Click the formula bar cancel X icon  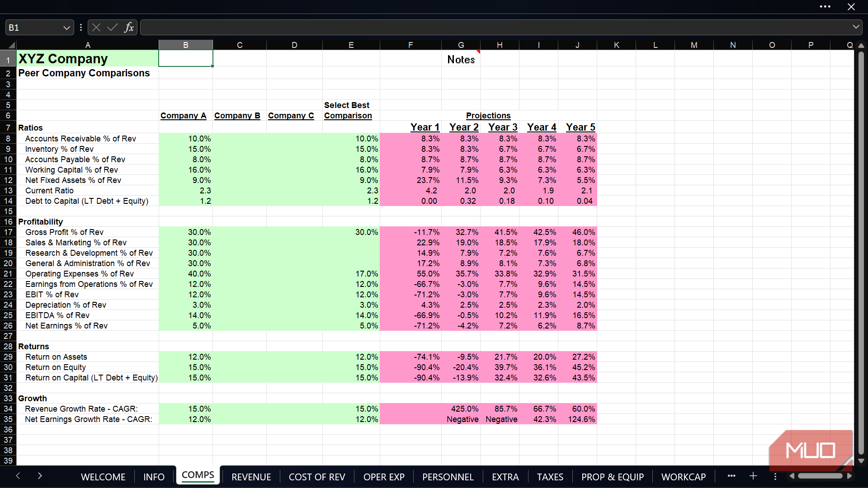point(96,28)
